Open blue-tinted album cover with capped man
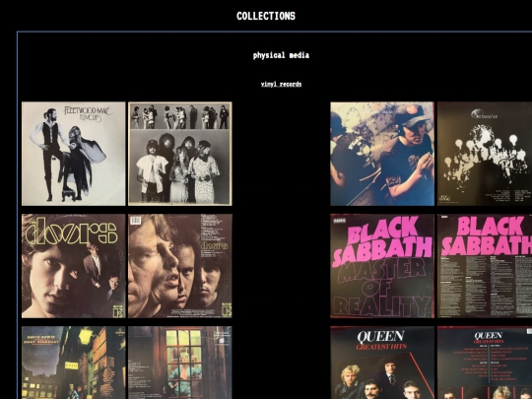The image size is (532, 399). coord(382,154)
